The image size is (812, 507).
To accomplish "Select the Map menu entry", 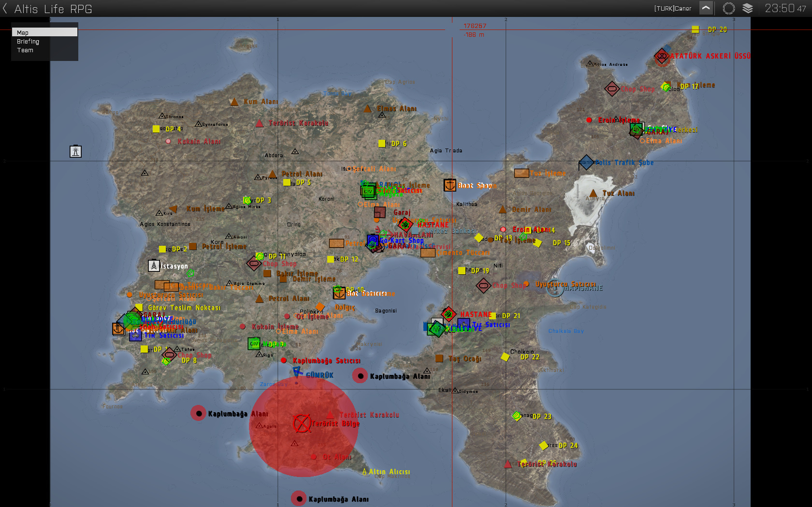I will 44,32.
